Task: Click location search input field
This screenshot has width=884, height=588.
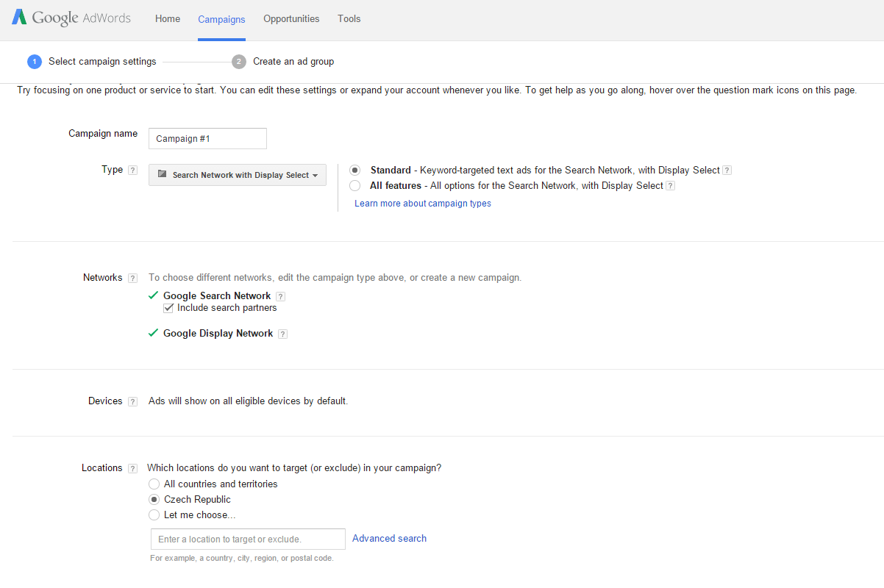Action: tap(248, 539)
